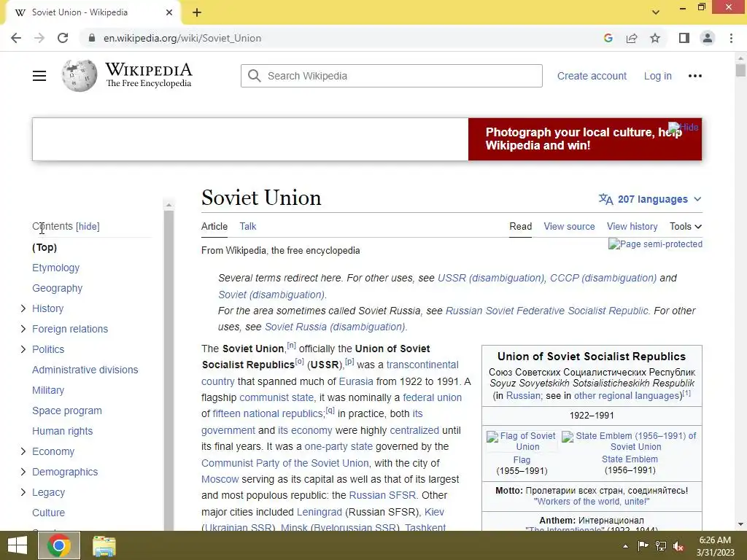Go to Military section

click(x=48, y=390)
